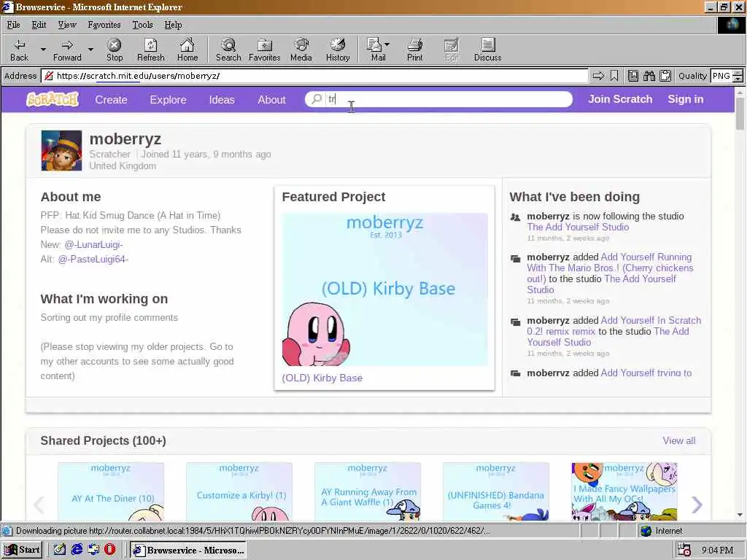
Task: Click the Scratch logo
Action: click(53, 99)
